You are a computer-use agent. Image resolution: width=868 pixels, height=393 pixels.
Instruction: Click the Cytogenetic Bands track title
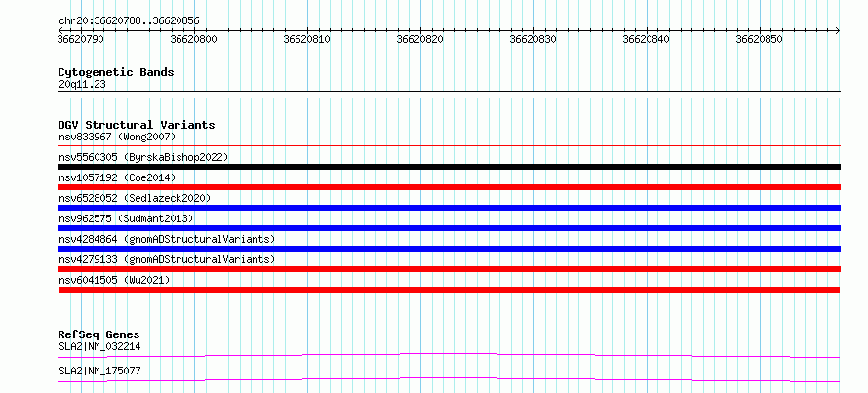(116, 72)
